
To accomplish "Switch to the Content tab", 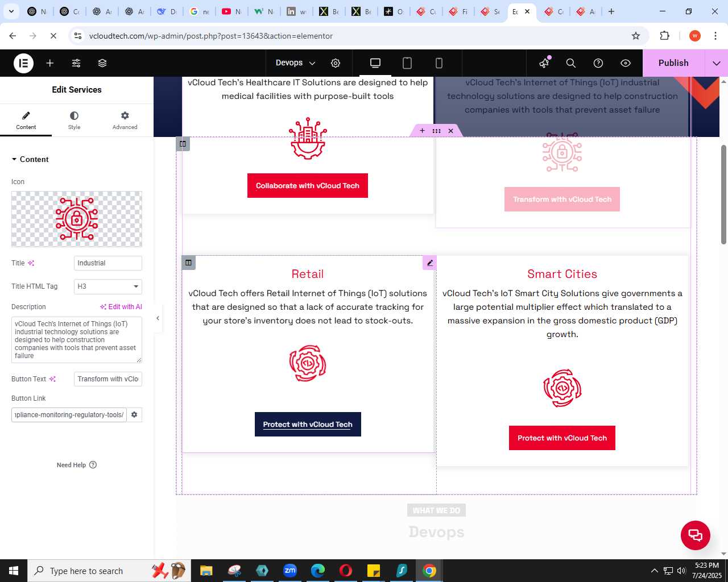I will click(26, 120).
